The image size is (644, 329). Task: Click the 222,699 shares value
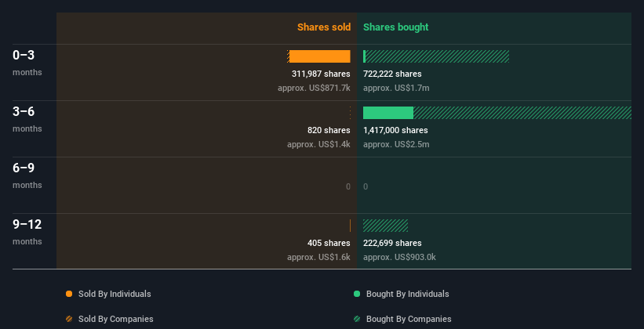pos(392,243)
